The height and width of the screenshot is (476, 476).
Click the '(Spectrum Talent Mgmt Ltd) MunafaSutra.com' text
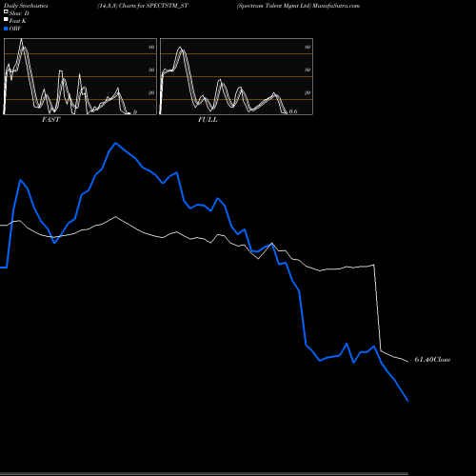298,6
